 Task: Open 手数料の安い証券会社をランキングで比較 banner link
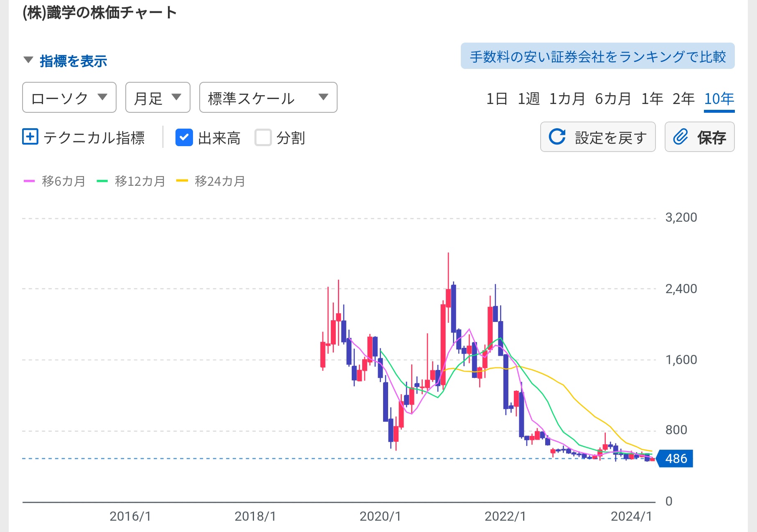(x=597, y=56)
